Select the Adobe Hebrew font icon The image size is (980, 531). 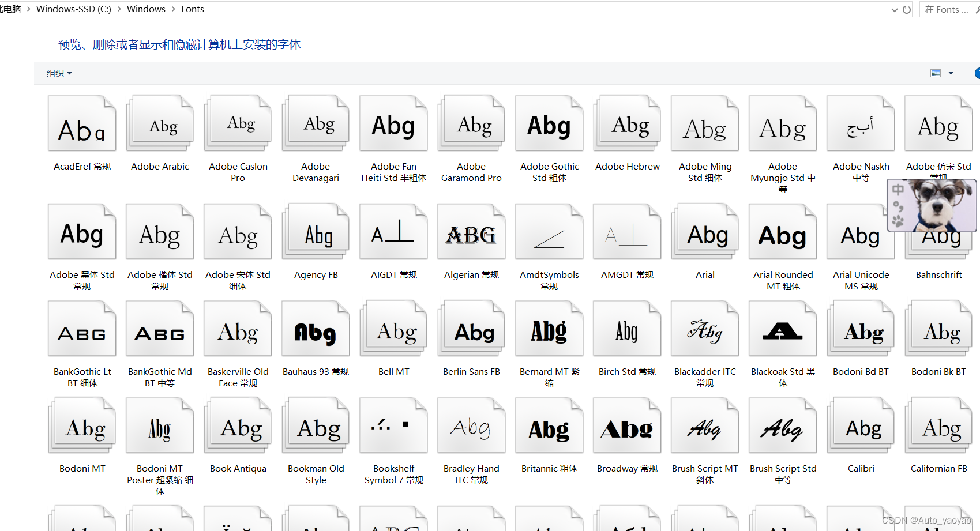[x=627, y=124]
